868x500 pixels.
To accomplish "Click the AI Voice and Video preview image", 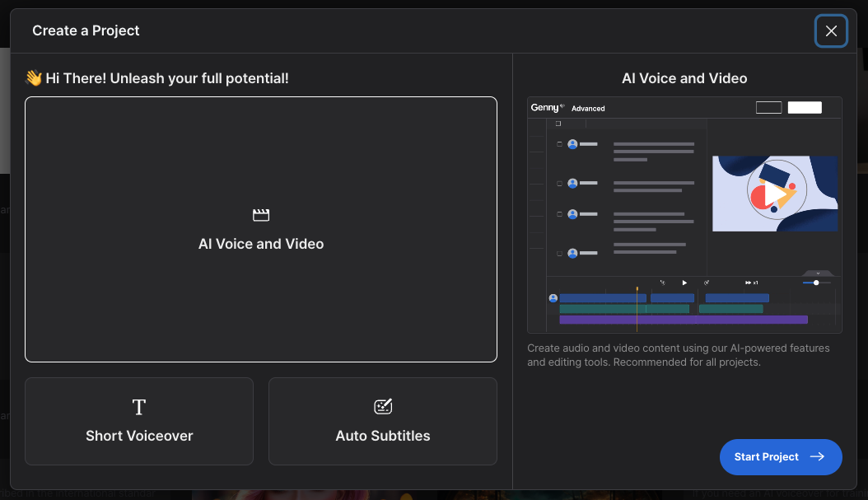I will [684, 215].
